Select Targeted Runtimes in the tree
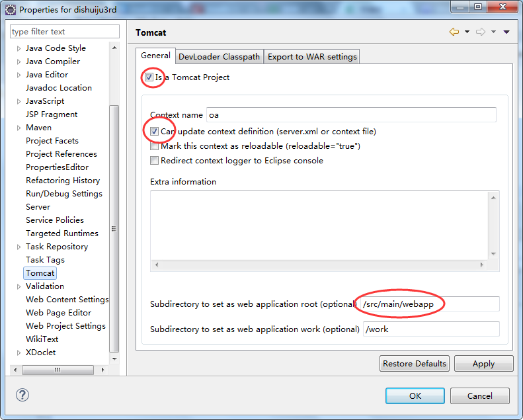Image resolution: width=523 pixels, height=420 pixels. point(62,233)
